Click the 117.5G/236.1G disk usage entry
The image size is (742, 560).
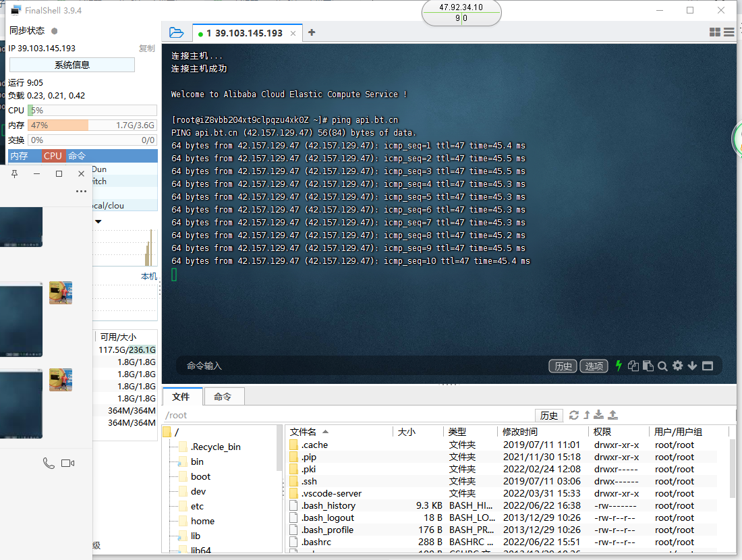point(127,349)
